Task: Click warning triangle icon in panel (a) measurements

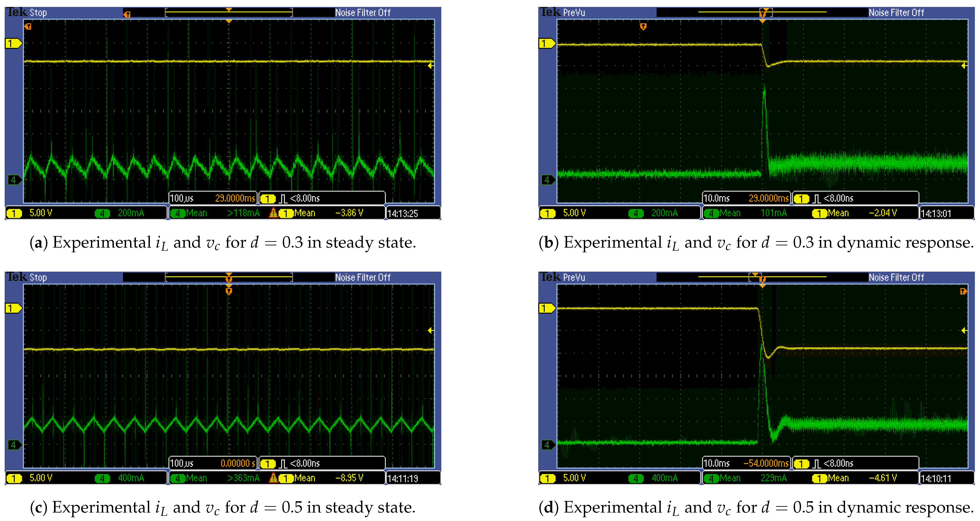Action: click(273, 213)
